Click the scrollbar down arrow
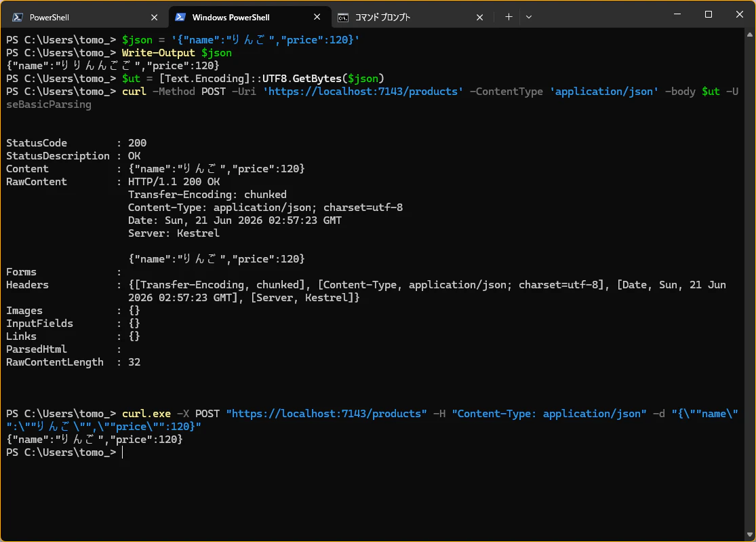The image size is (756, 542). [x=750, y=535]
